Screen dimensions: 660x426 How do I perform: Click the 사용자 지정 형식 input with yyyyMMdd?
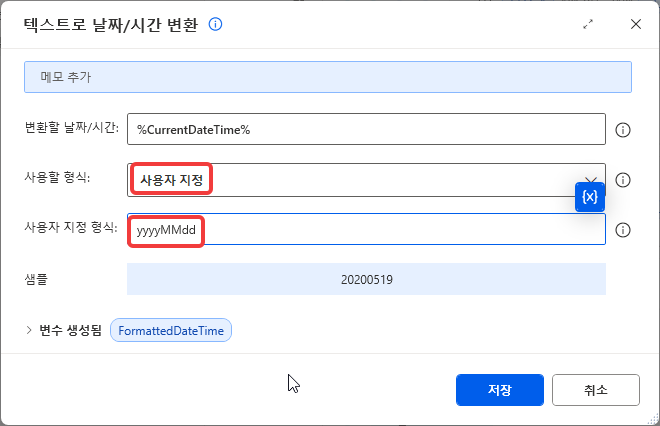[366, 229]
